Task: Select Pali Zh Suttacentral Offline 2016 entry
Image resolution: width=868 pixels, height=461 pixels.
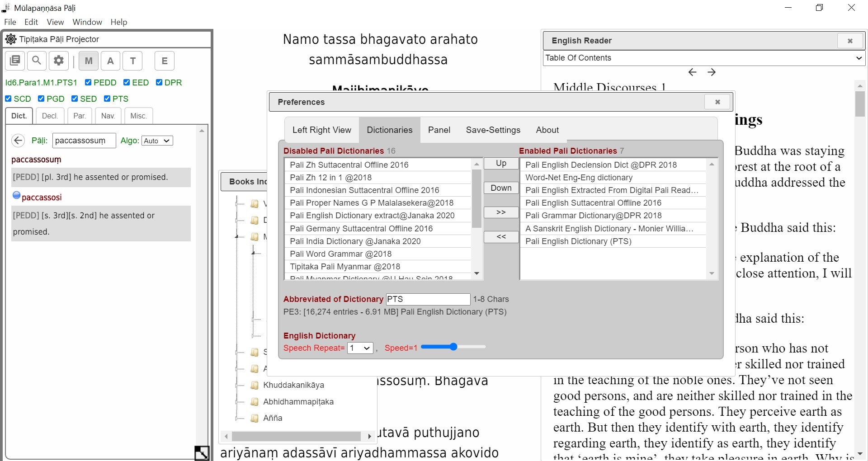Action: click(x=378, y=165)
